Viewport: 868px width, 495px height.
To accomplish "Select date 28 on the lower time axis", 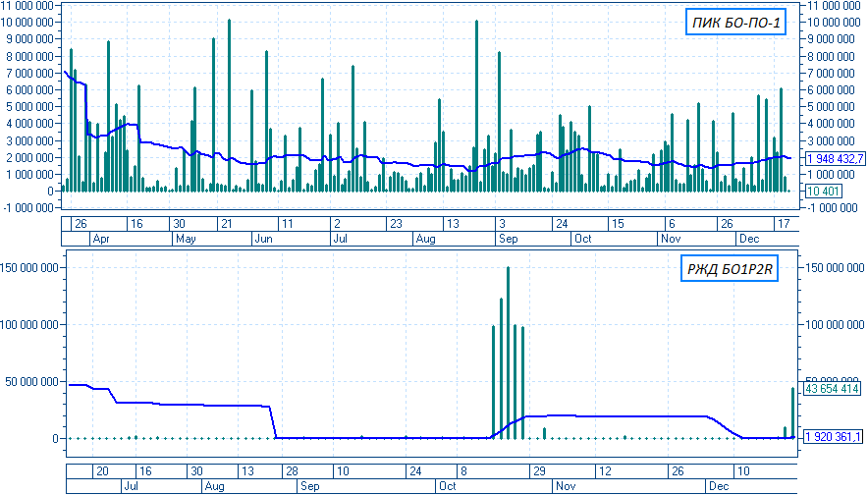I will tap(292, 470).
